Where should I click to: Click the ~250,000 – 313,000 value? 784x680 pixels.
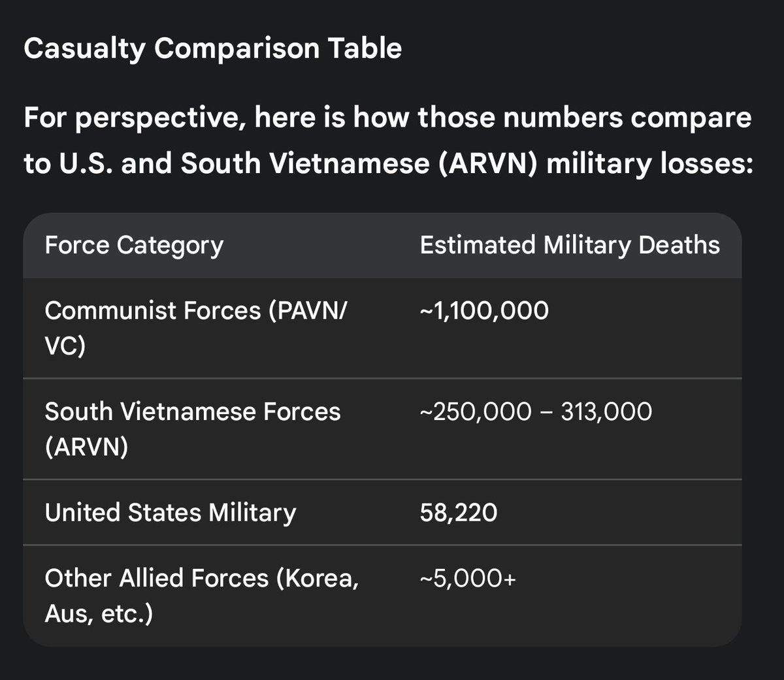pyautogui.click(x=535, y=412)
